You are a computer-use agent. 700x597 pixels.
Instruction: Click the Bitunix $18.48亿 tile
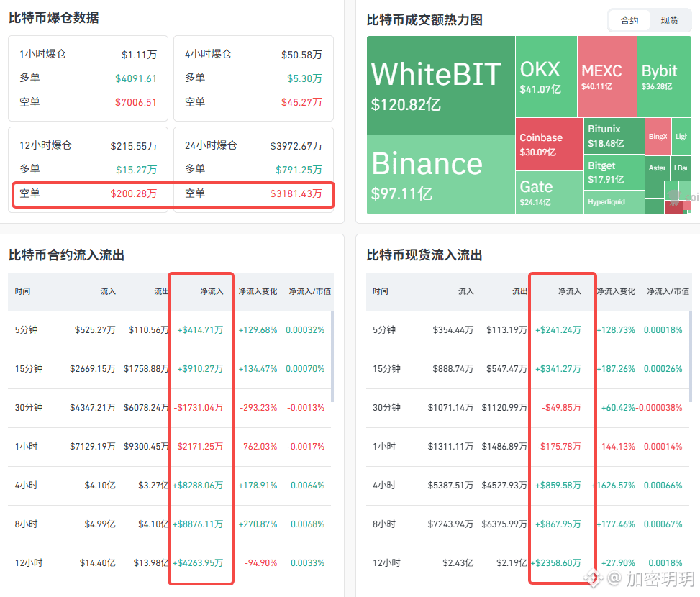pos(614,136)
